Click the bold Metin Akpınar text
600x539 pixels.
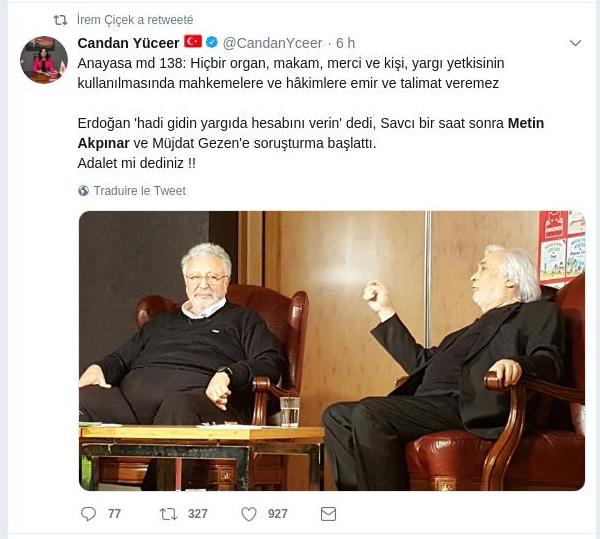(526, 123)
